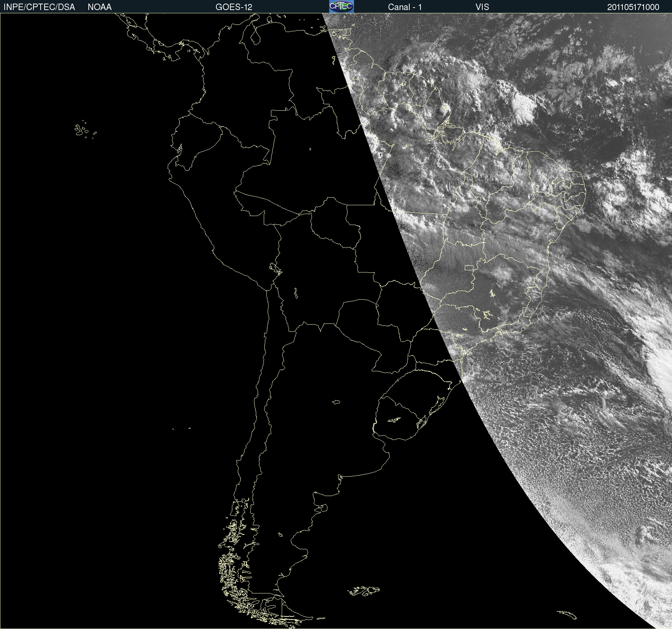This screenshot has height=629, width=672.
Task: Click the Canal - 1 label
Action: click(405, 7)
